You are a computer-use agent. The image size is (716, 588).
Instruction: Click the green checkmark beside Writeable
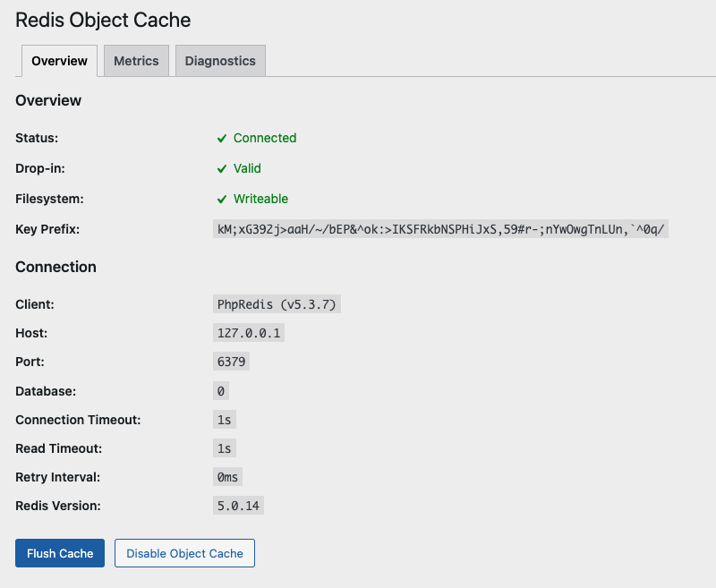click(x=222, y=199)
